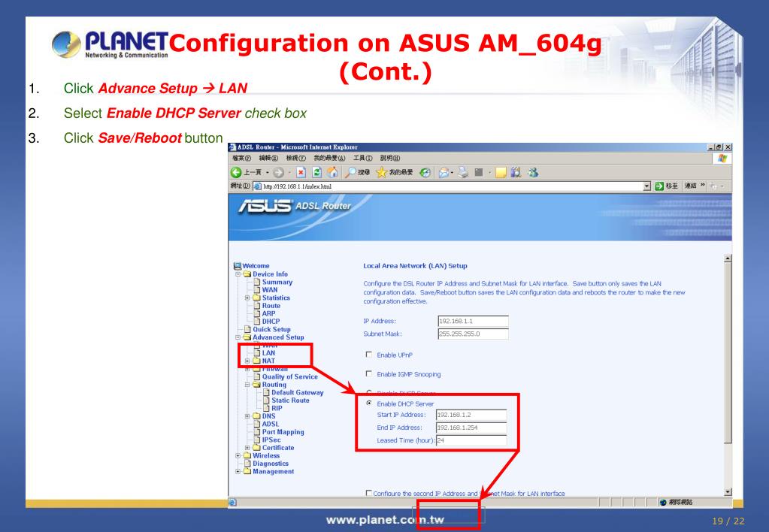Click the ASUS logo in banner

[x=265, y=206]
